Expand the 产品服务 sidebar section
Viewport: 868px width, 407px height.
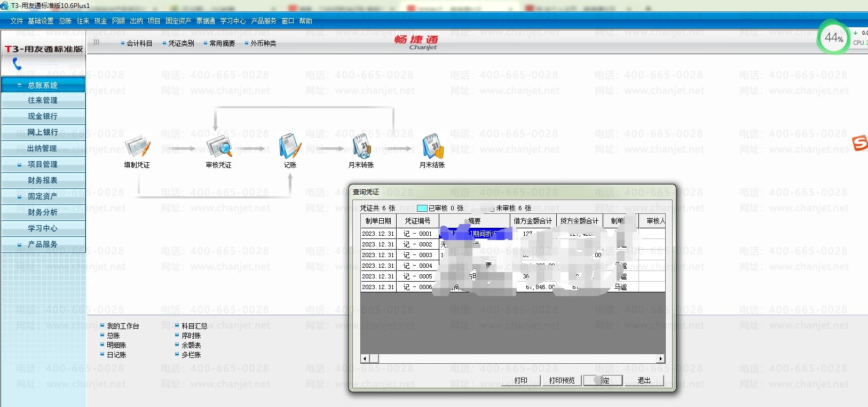(x=43, y=244)
